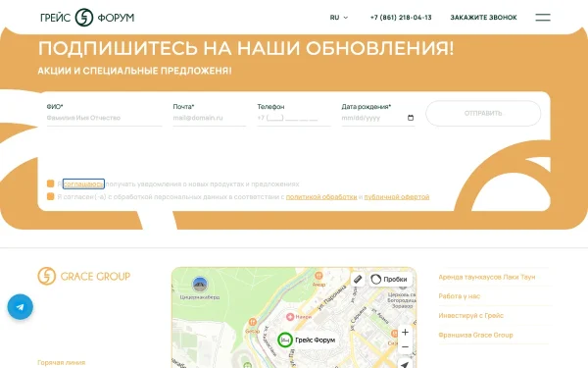Open Работа у нас link
588x368 pixels.
[x=460, y=296]
